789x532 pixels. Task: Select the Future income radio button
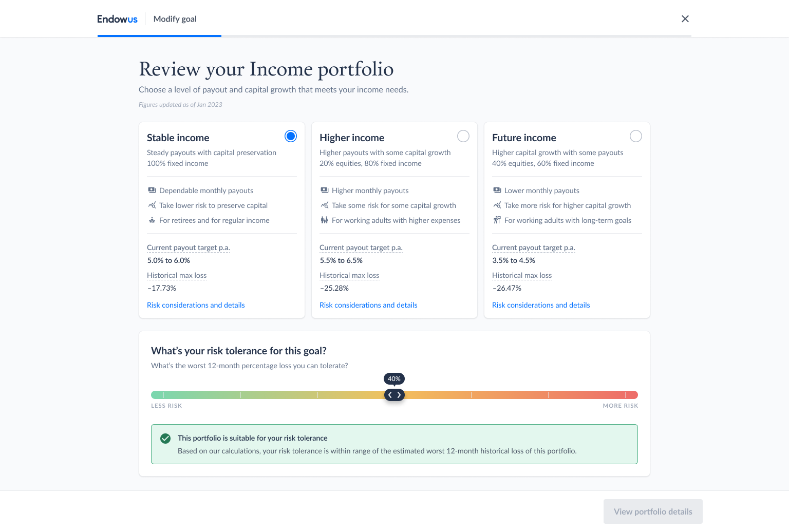pyautogui.click(x=636, y=136)
